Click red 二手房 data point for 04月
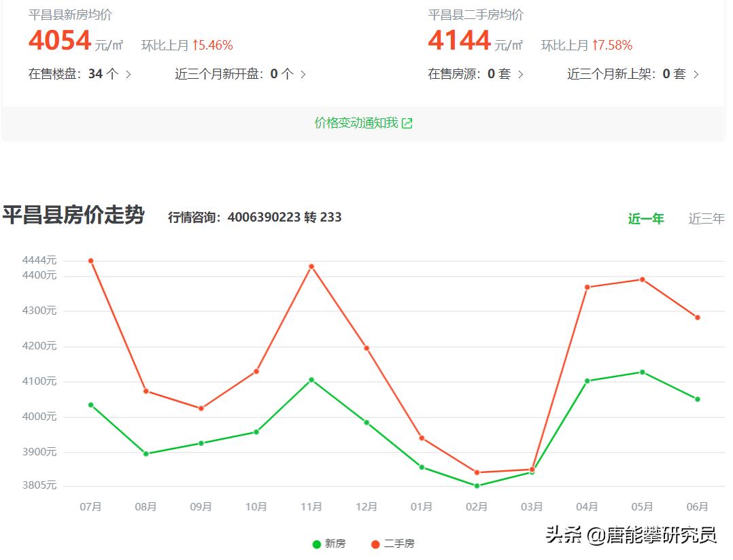This screenshot has width=733, height=560. click(587, 287)
